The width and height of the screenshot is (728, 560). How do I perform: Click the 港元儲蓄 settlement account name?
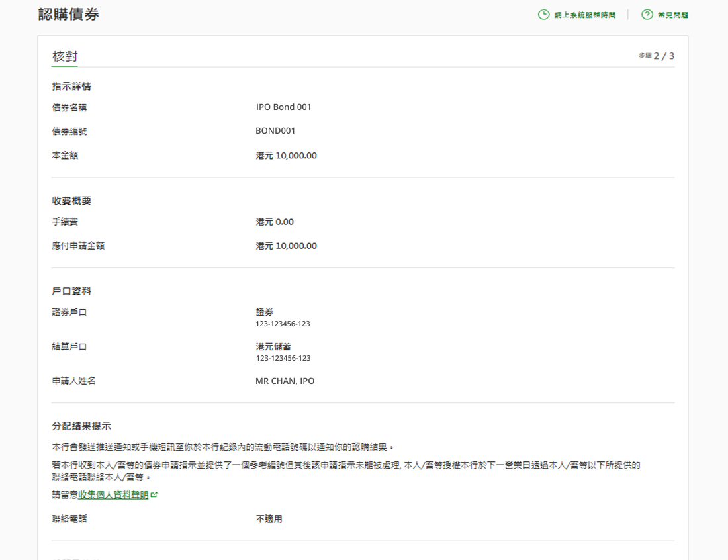click(x=273, y=347)
